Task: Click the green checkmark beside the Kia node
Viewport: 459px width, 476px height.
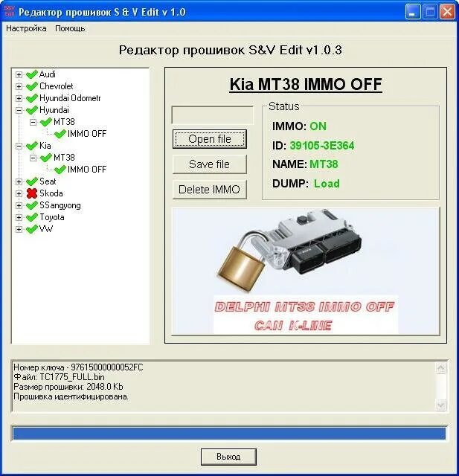Action: 32,146
